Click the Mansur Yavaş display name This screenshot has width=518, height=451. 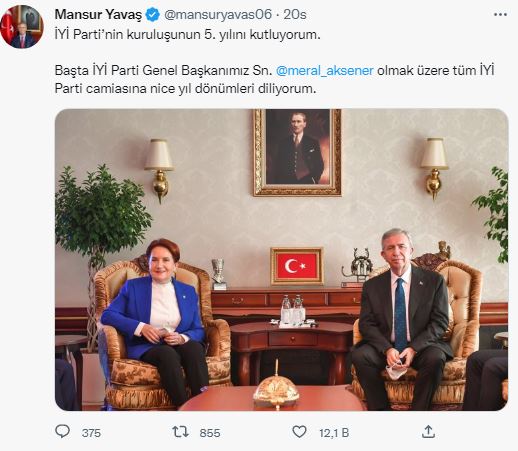tap(98, 15)
